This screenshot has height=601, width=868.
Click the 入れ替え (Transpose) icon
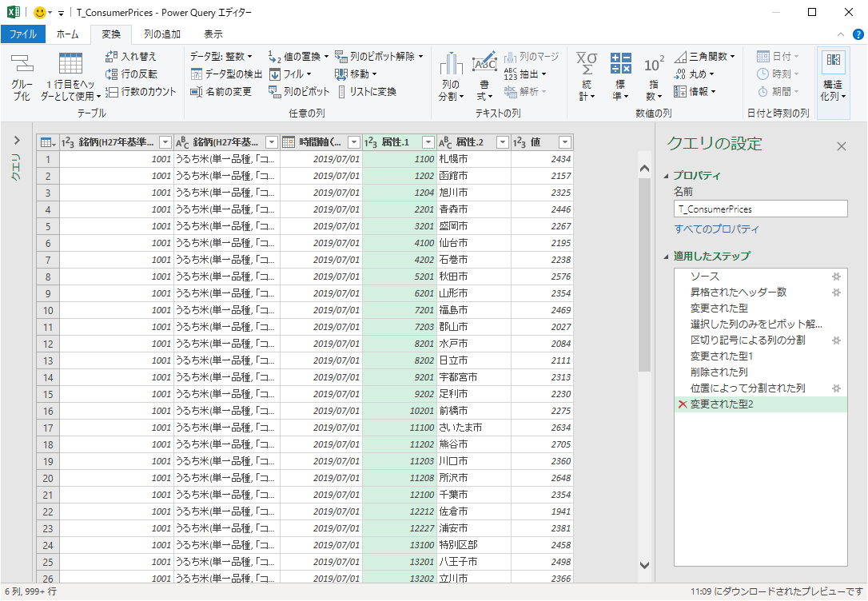click(x=113, y=57)
